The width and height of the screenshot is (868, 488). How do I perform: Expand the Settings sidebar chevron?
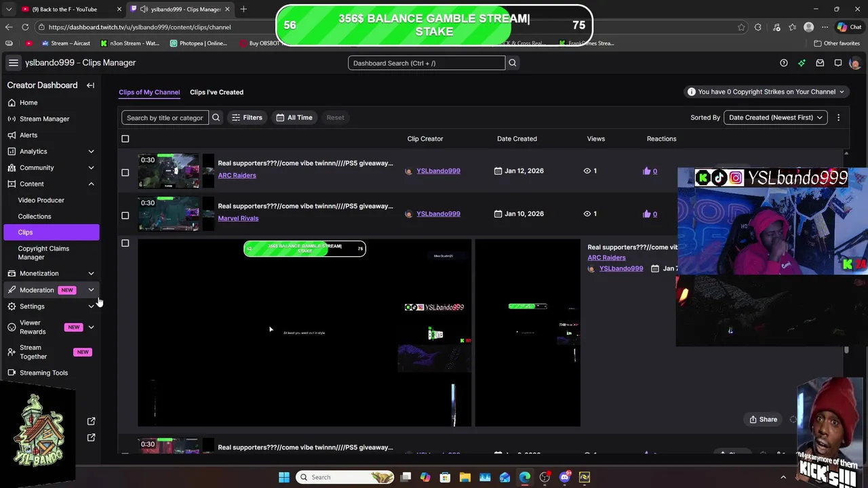[x=91, y=306]
